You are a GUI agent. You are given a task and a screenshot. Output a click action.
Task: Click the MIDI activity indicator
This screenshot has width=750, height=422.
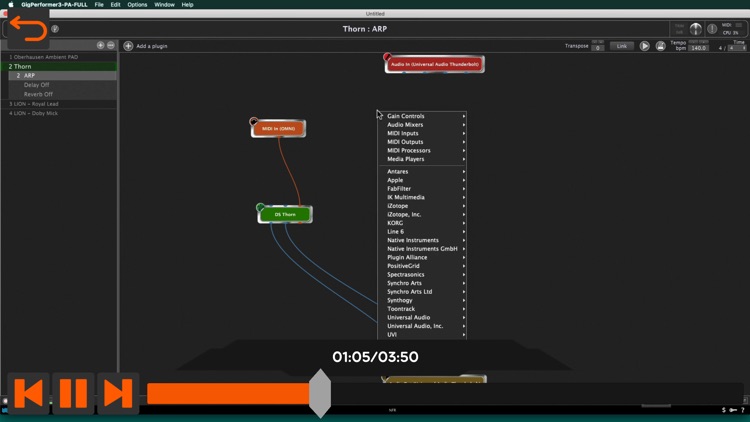(x=739, y=25)
